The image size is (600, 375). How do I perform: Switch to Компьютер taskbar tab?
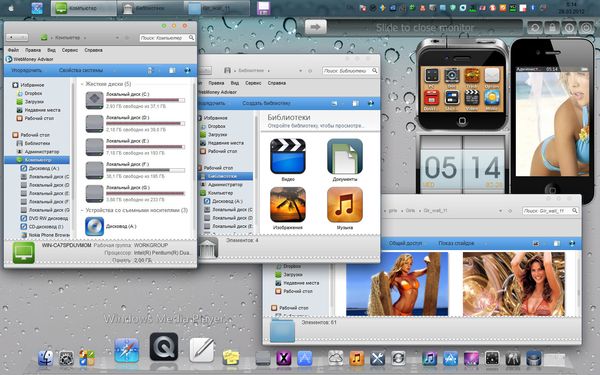coord(84,8)
